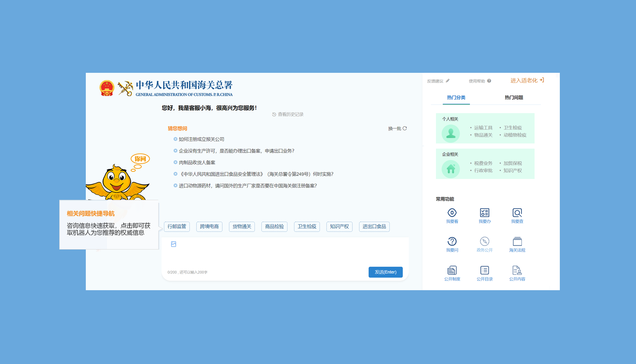Open 查看历史记录 link
The image size is (636, 364).
pyautogui.click(x=288, y=114)
